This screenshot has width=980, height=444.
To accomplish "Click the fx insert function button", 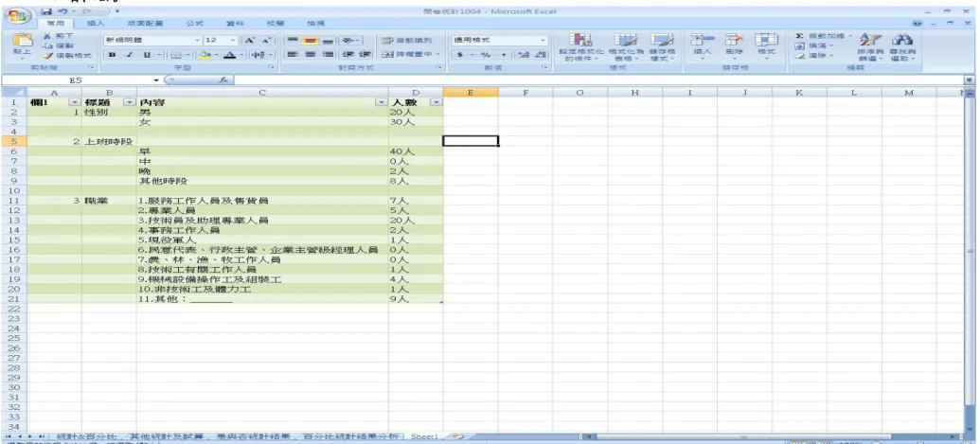I will click(x=223, y=80).
